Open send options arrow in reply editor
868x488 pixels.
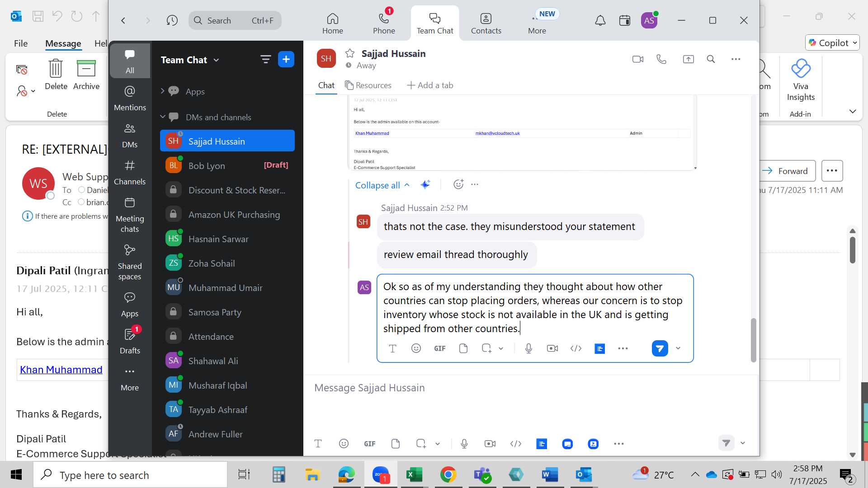point(678,348)
